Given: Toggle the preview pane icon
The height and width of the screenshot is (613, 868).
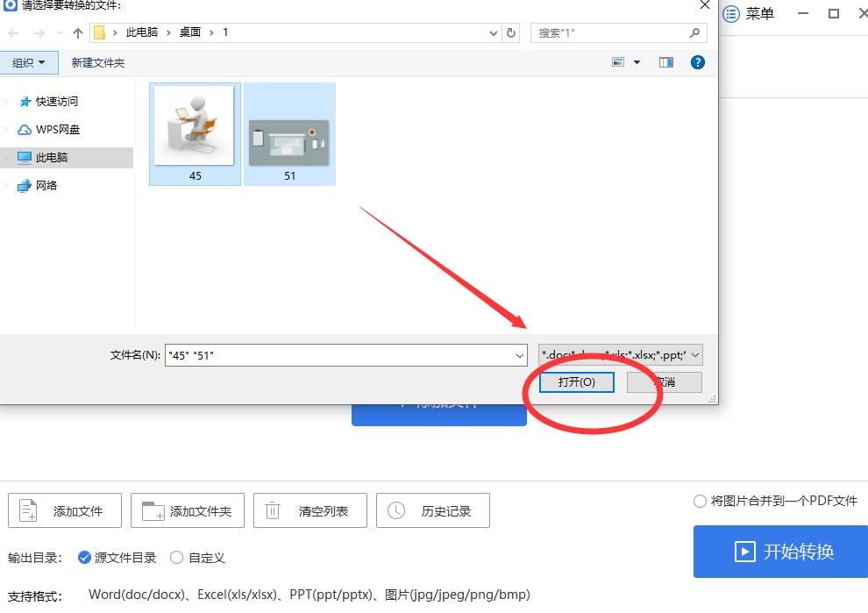Looking at the screenshot, I should click(666, 61).
